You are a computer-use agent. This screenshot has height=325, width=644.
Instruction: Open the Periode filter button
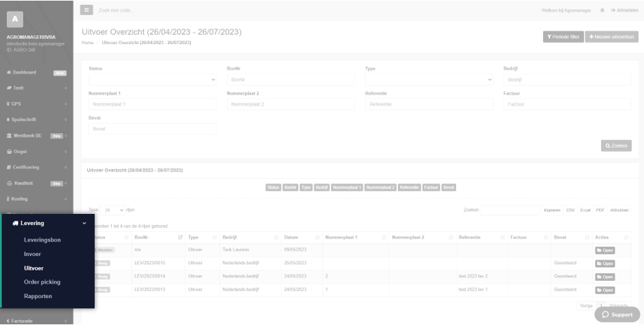[x=563, y=37]
